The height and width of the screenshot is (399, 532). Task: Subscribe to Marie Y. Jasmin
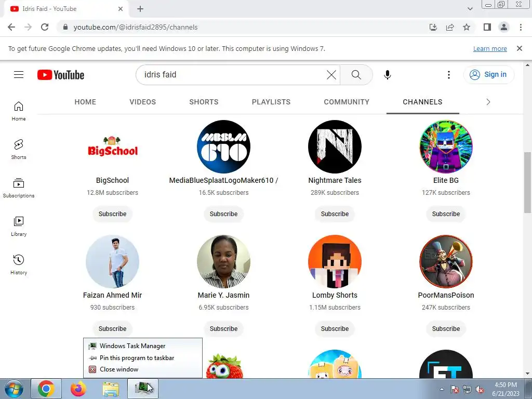223,328
